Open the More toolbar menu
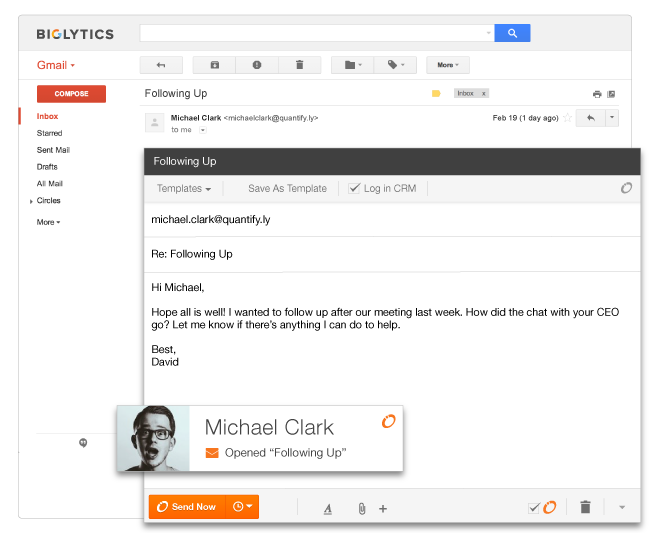Screen dimensions: 650x533 click(448, 65)
